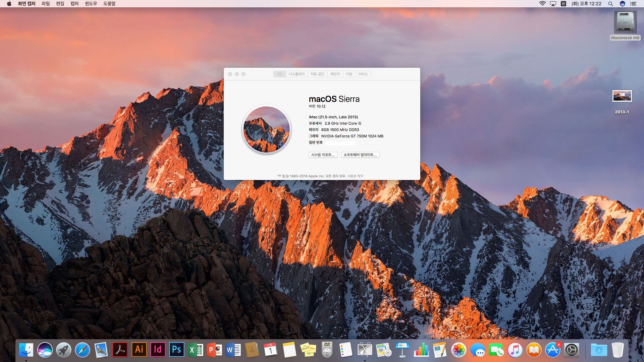Launch Siri from the dock
This screenshot has width=644, height=362.
(45, 350)
